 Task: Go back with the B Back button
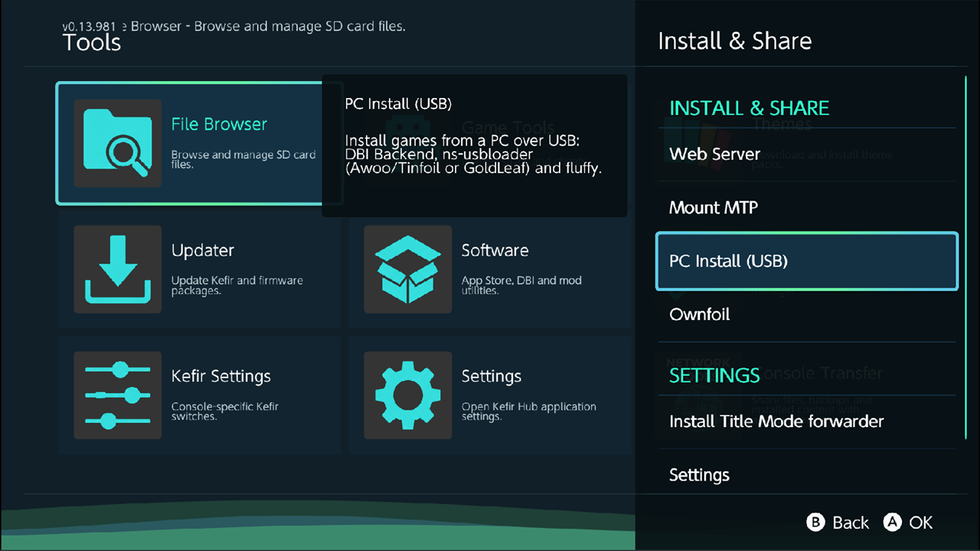pos(838,523)
